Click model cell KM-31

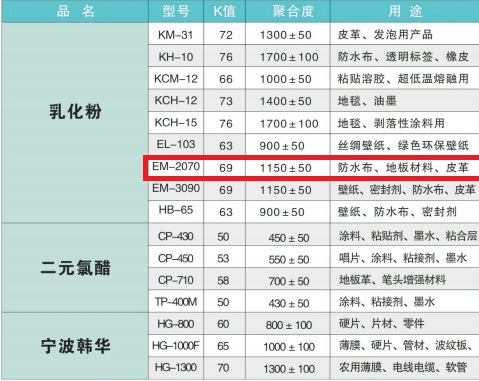coord(176,34)
